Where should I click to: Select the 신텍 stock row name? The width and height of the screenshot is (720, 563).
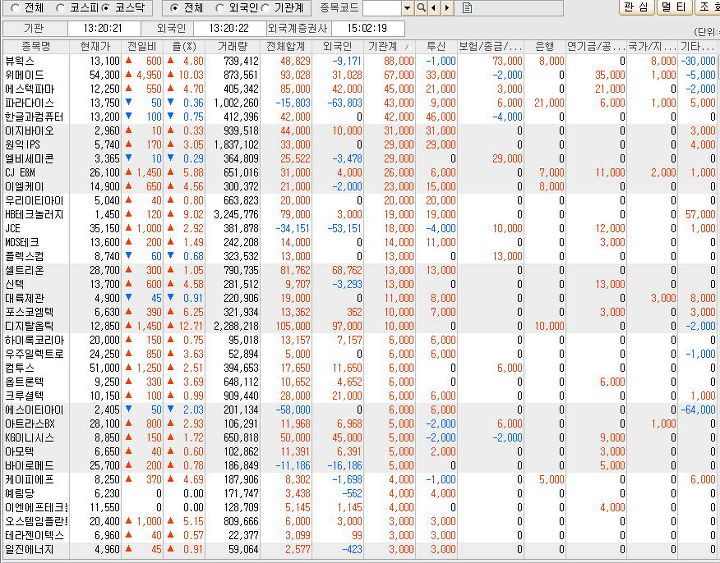[x=15, y=284]
